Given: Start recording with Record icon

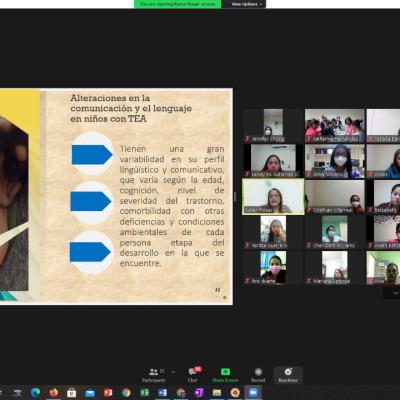Looking at the screenshot, I should (258, 375).
